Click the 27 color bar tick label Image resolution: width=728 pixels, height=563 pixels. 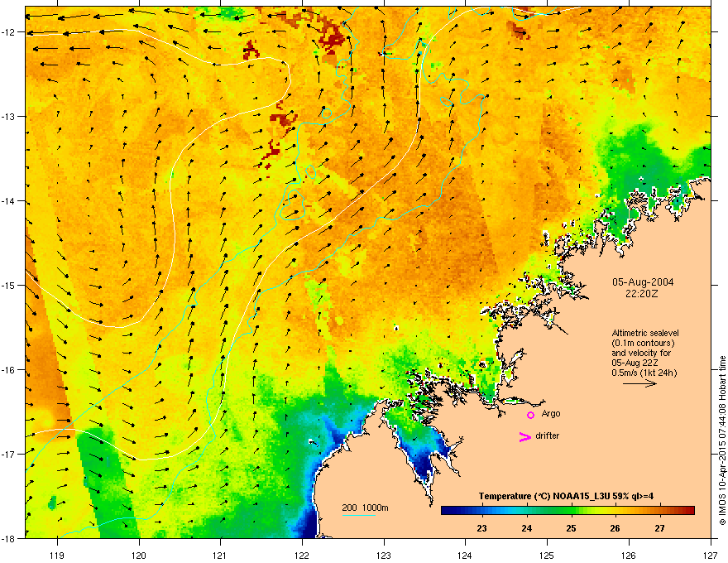coord(660,528)
